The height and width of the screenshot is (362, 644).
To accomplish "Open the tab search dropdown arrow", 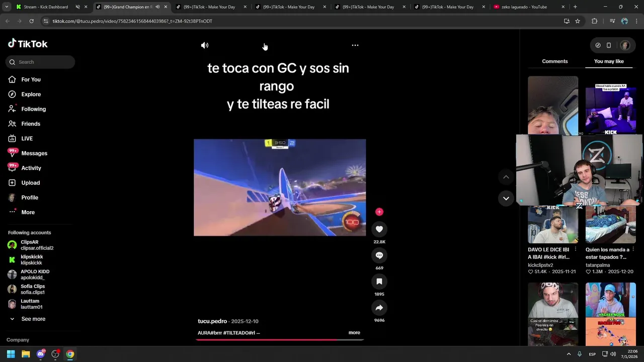I will (6, 7).
